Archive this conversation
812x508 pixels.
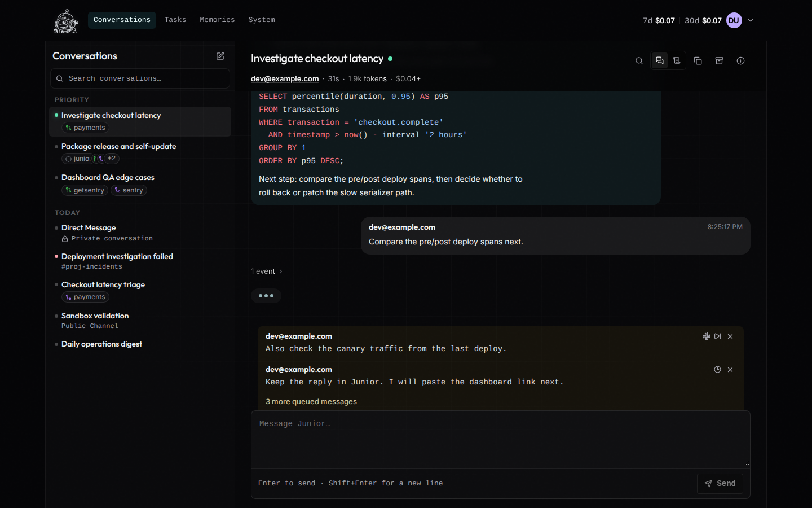pos(719,61)
